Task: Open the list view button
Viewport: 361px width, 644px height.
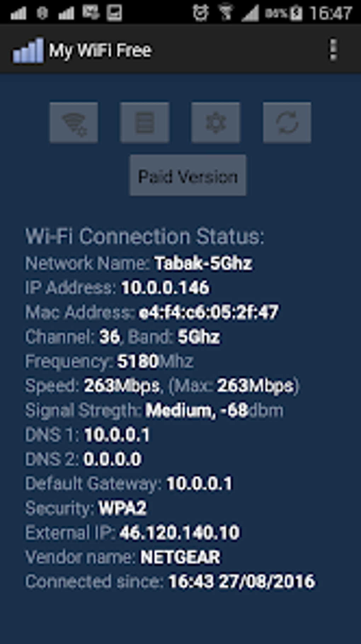Action: coord(145,123)
